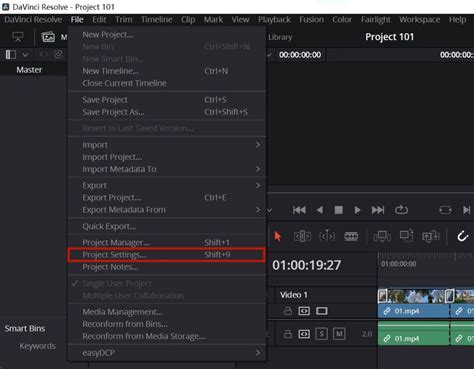The image size is (474, 369).
Task: Click the match frame icon
Action: click(x=445, y=210)
